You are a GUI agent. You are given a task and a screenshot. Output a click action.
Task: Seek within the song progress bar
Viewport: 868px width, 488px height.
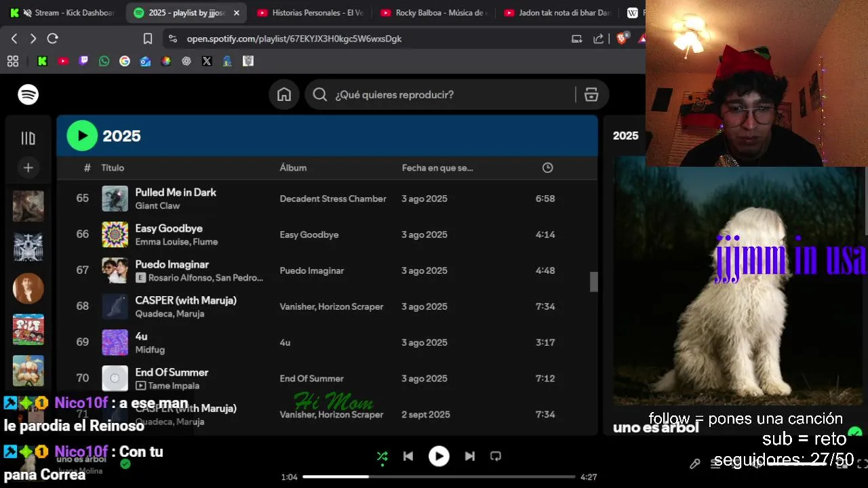tap(439, 476)
